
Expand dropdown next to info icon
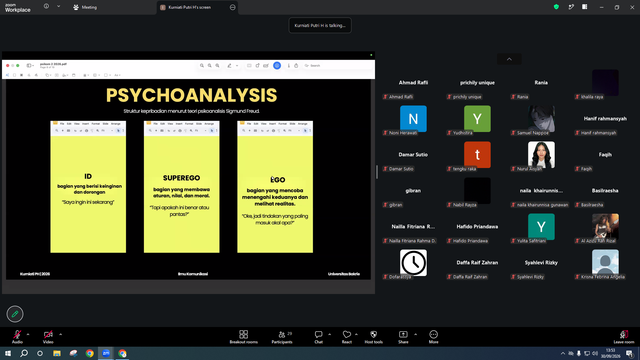coord(58,7)
